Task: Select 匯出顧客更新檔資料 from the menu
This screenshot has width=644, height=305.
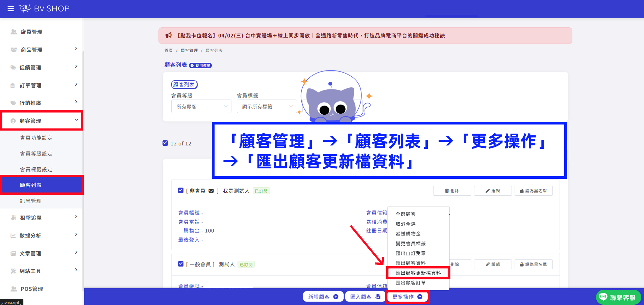Action: pyautogui.click(x=418, y=273)
